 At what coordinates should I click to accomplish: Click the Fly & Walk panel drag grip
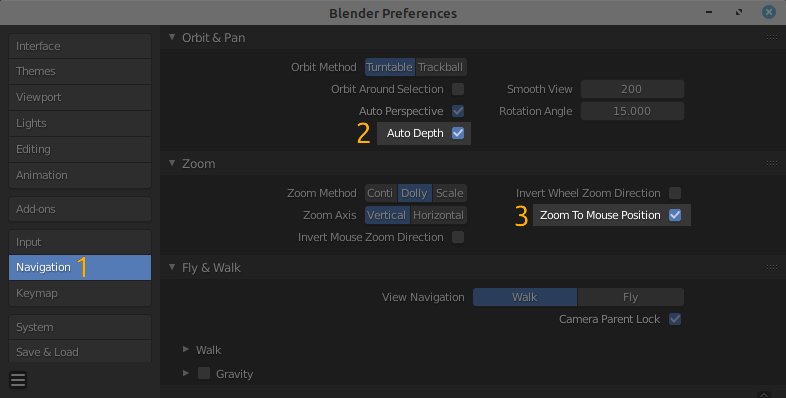click(771, 268)
